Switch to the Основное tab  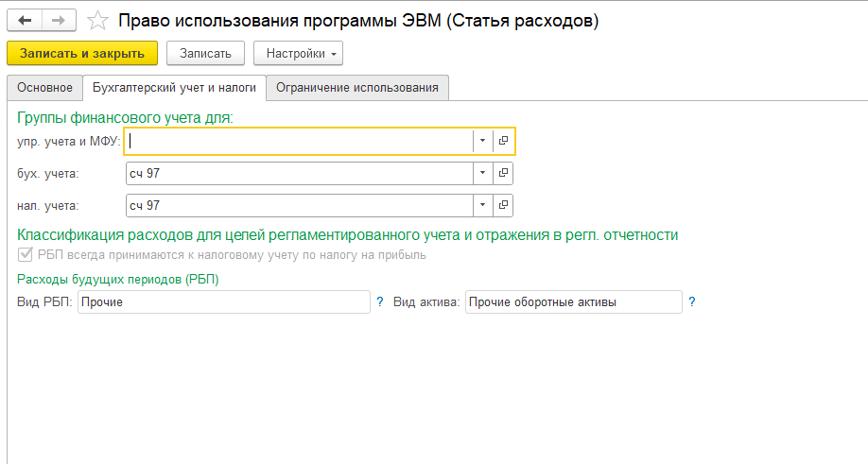click(43, 88)
